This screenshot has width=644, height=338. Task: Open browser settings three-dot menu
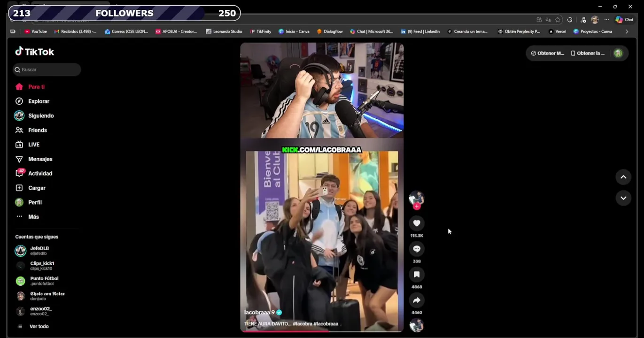point(606,20)
